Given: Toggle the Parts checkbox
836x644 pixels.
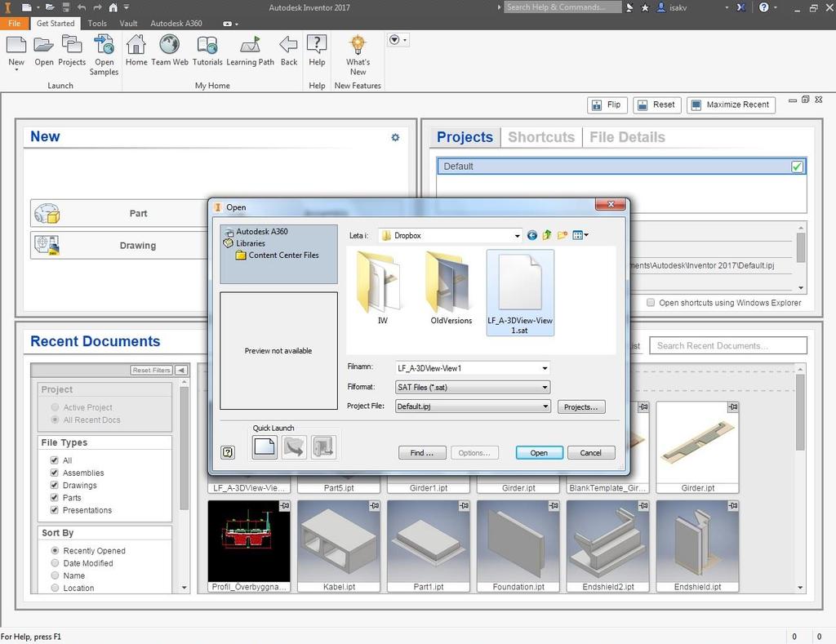Looking at the screenshot, I should 54,497.
